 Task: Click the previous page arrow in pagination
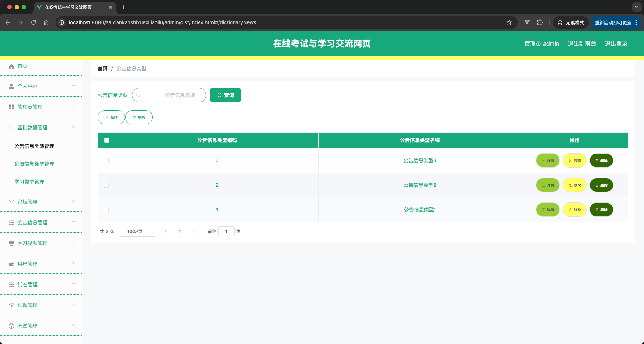tap(166, 231)
